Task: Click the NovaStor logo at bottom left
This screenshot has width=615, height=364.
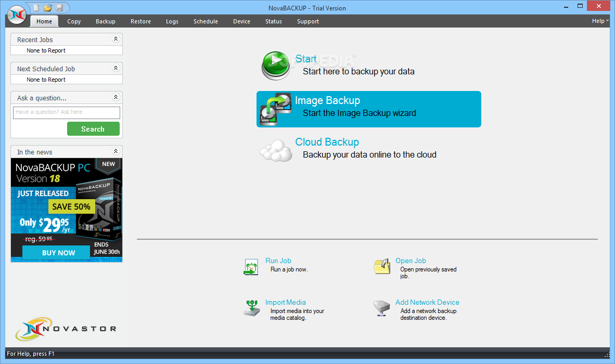Action: pyautogui.click(x=66, y=329)
